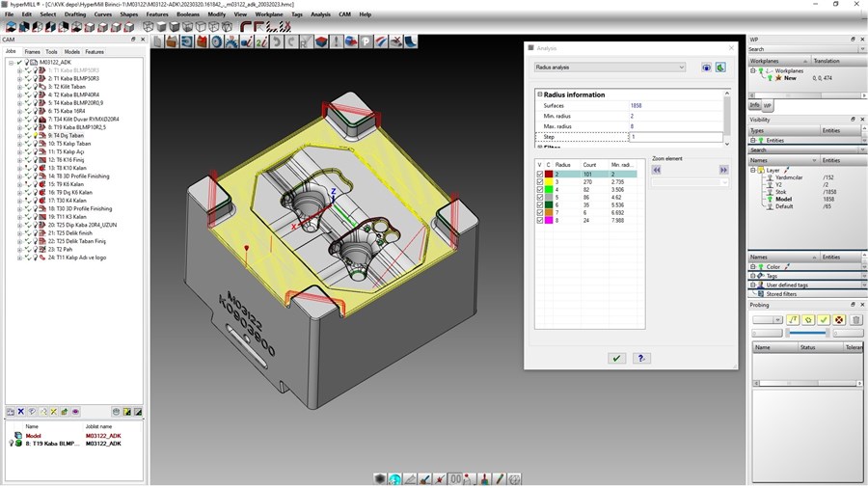Click purple eye icon in CAM bottom toolbar
This screenshot has height=488, width=868.
point(76,412)
